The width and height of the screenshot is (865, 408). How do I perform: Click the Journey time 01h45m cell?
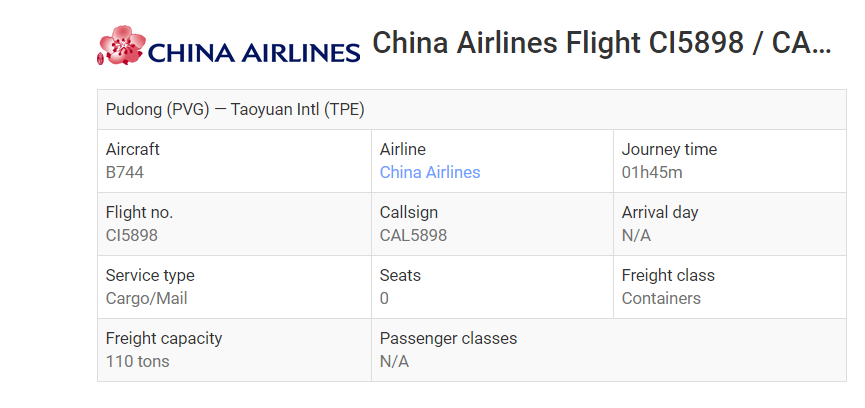pyautogui.click(x=729, y=161)
